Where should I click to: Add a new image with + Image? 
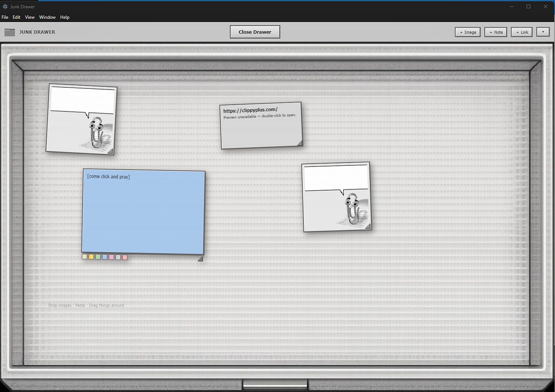click(468, 32)
